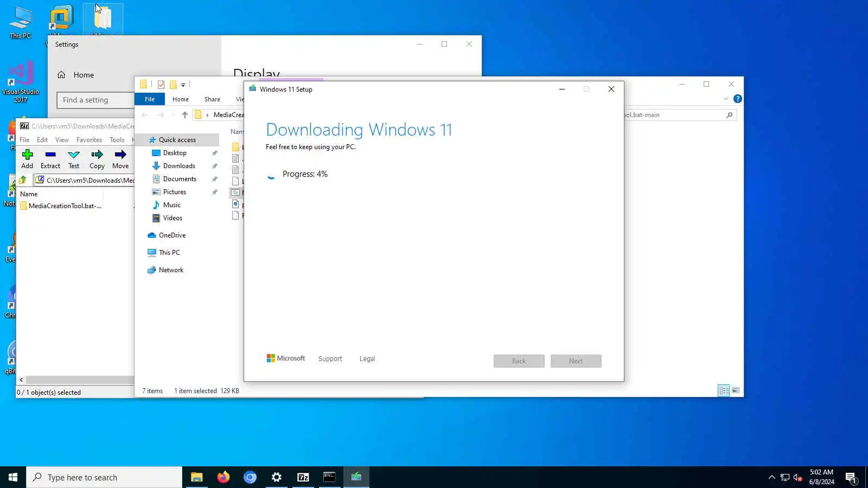Expand the Explorer ribbon with chevron
Image resolution: width=868 pixels, height=488 pixels.
726,99
